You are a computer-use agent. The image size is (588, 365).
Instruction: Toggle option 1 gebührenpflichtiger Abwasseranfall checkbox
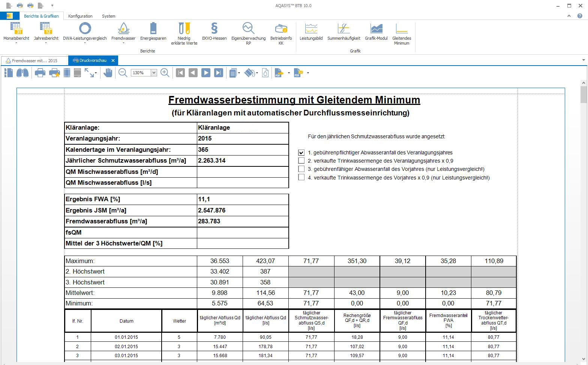301,153
